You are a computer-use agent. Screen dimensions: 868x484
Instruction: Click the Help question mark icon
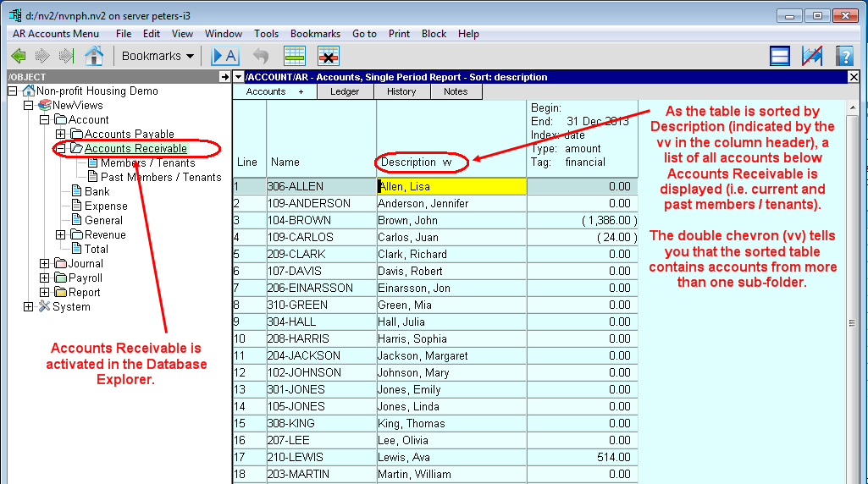point(843,56)
